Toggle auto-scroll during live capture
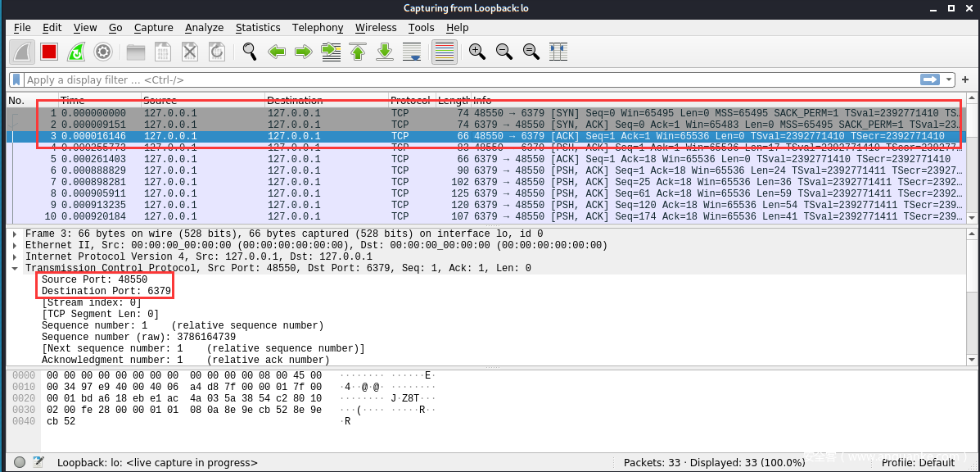980x472 pixels. click(x=413, y=52)
